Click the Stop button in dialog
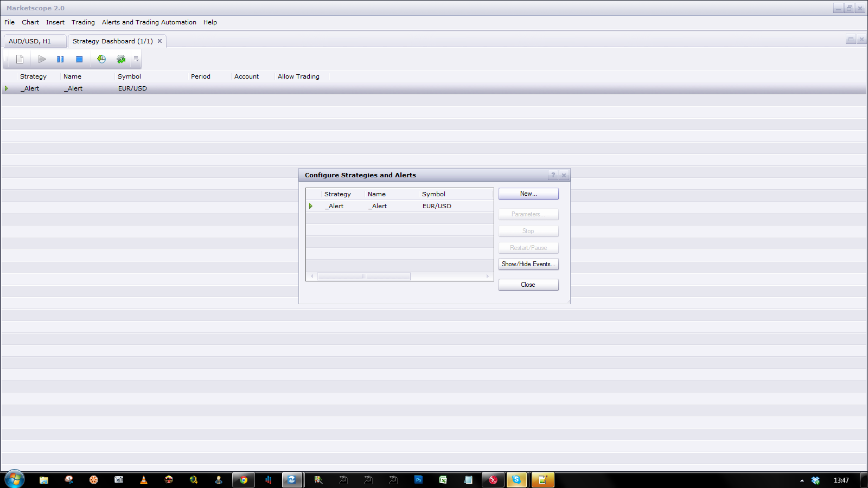 [528, 231]
